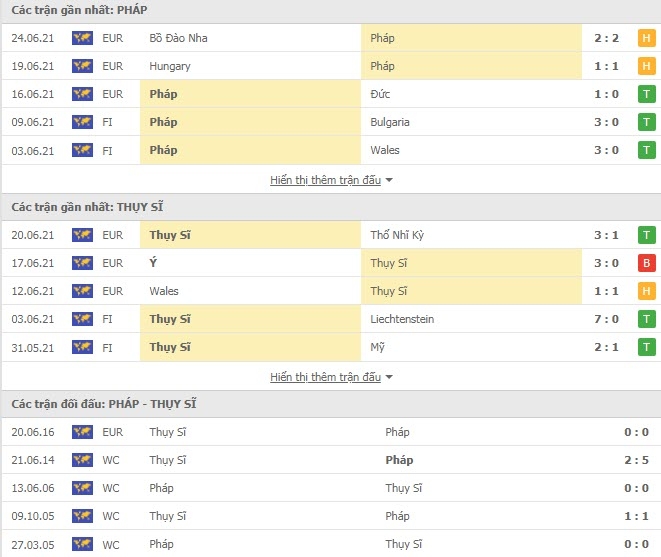
Task: Click the green T badge for Pháp vs Đức
Action: coord(646,94)
